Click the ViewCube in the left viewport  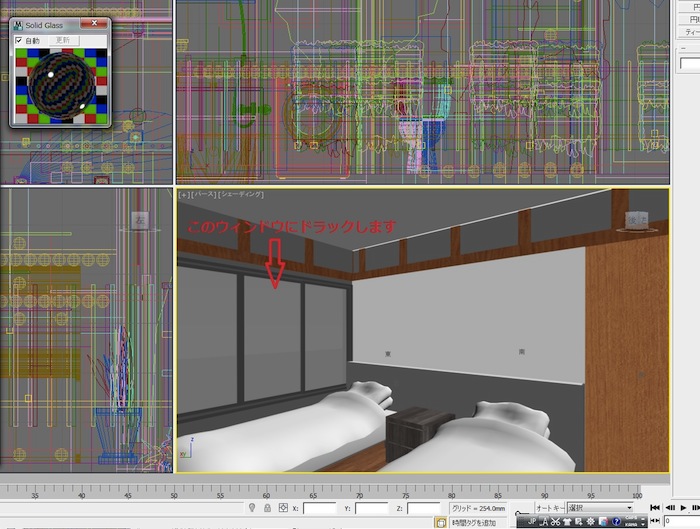pos(139,220)
